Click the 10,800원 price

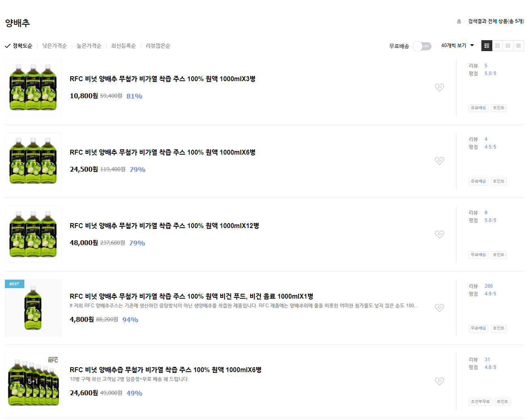click(x=84, y=96)
